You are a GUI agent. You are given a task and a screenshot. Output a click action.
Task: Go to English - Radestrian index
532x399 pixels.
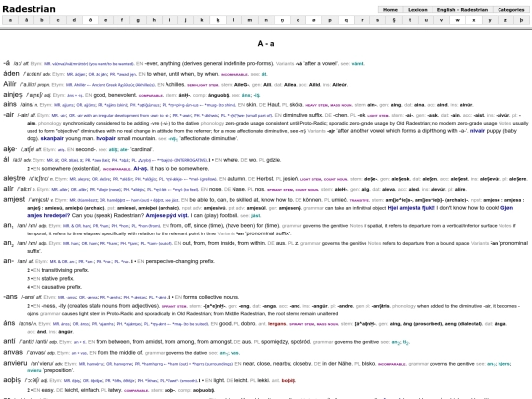(x=462, y=10)
